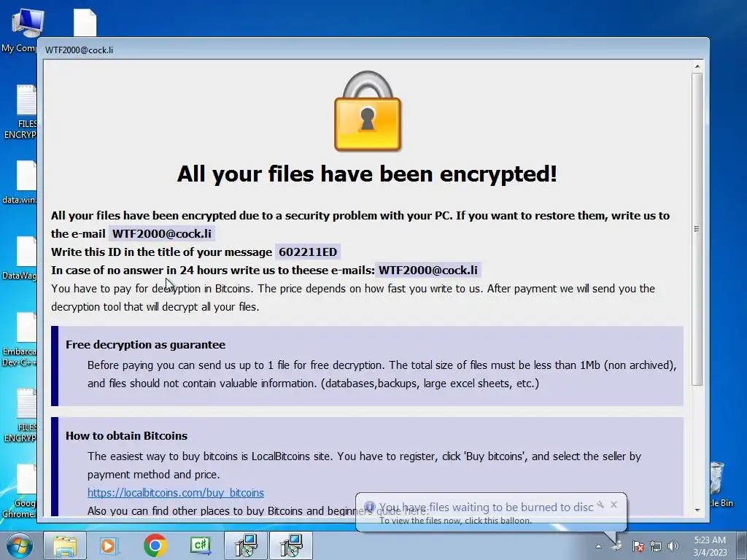The height and width of the screenshot is (560, 747).
Task: Open the localbitcoins.com buy_bitcoins link
Action: 175,493
